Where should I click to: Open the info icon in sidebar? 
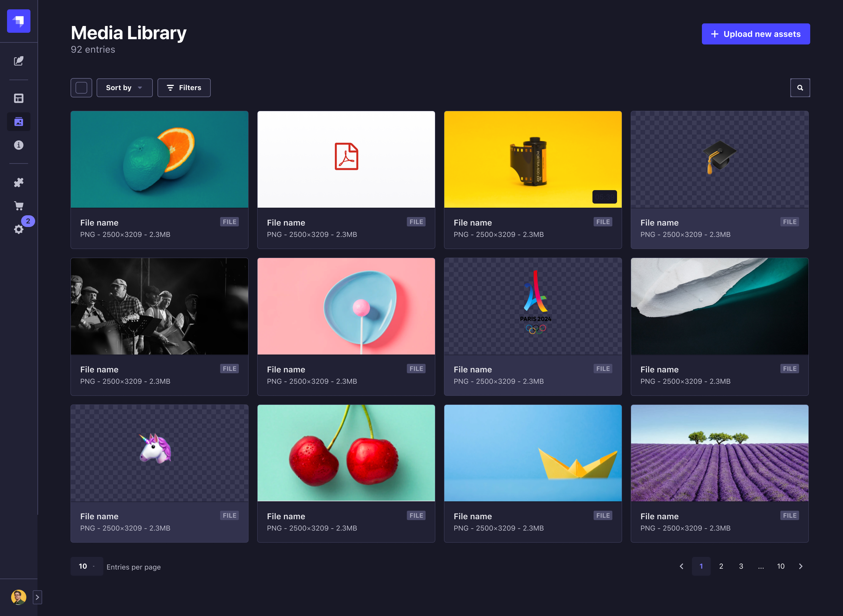pos(19,145)
